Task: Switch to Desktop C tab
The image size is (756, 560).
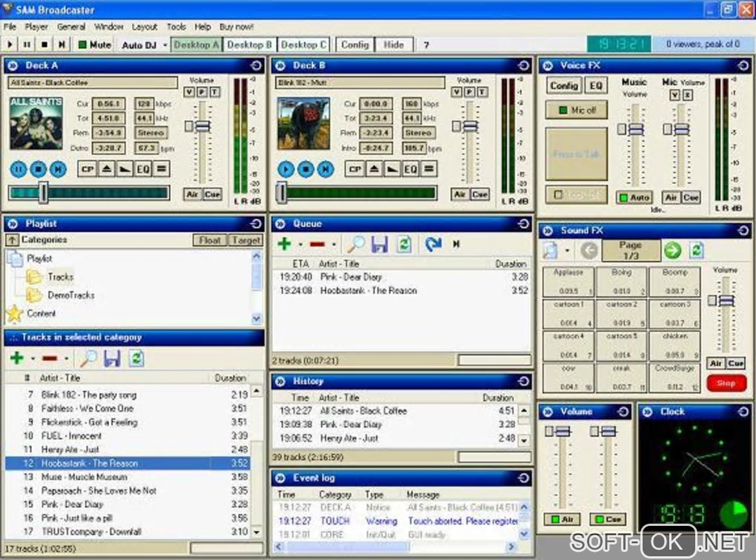Action: coord(304,45)
